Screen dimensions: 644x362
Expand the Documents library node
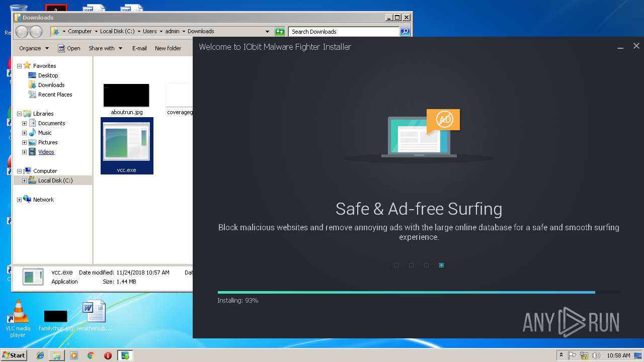(24, 123)
